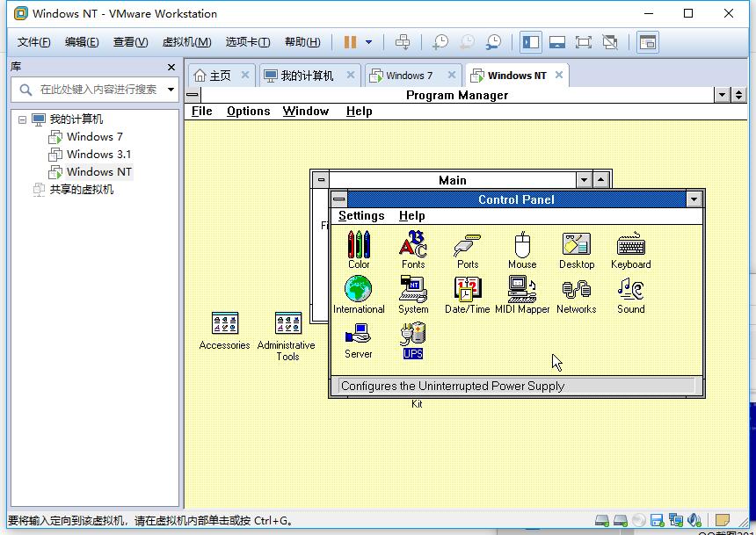Click the 'Configures the Uninterrupted Power Supply' status text
This screenshot has height=535, width=756.
click(452, 386)
